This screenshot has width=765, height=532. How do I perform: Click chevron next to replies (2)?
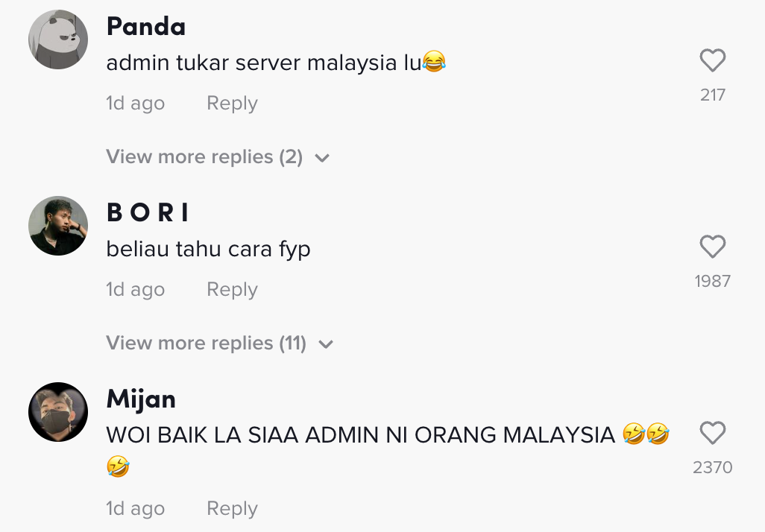tap(322, 158)
